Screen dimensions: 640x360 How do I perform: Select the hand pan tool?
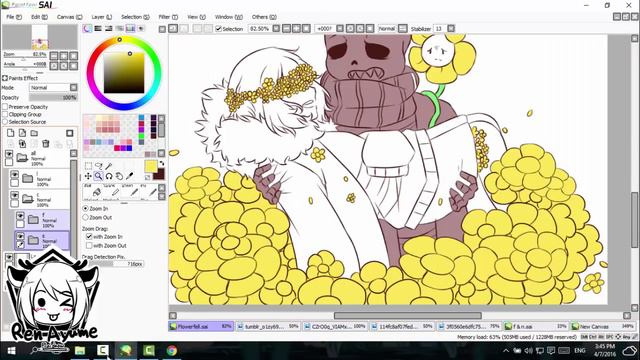[x=119, y=176]
